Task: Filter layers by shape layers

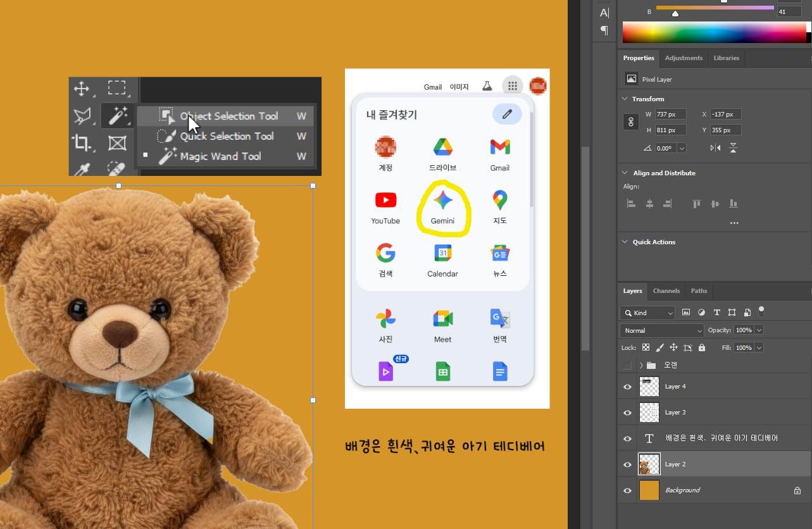Action: 732,313
